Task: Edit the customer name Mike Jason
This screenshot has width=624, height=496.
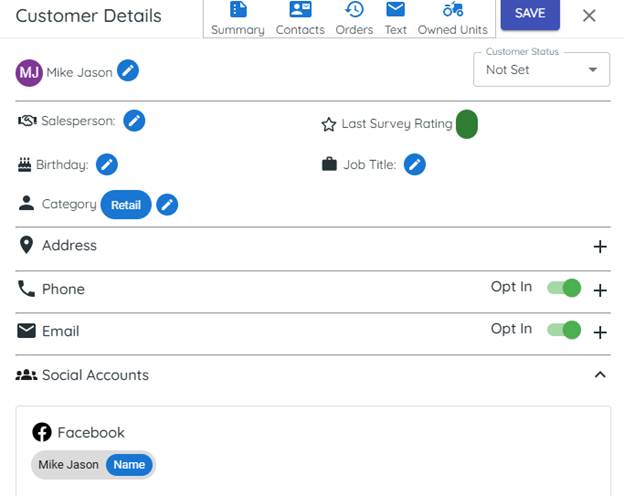Action: (x=128, y=70)
